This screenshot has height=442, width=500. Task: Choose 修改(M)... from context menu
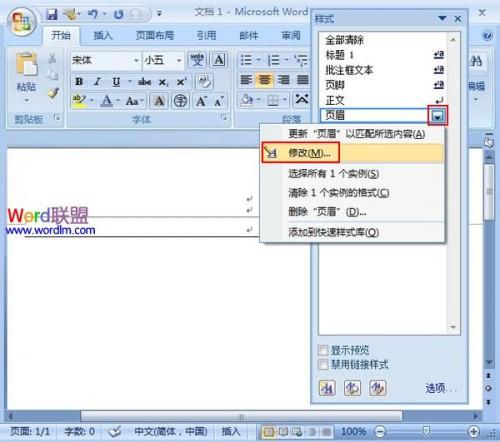pos(353,153)
